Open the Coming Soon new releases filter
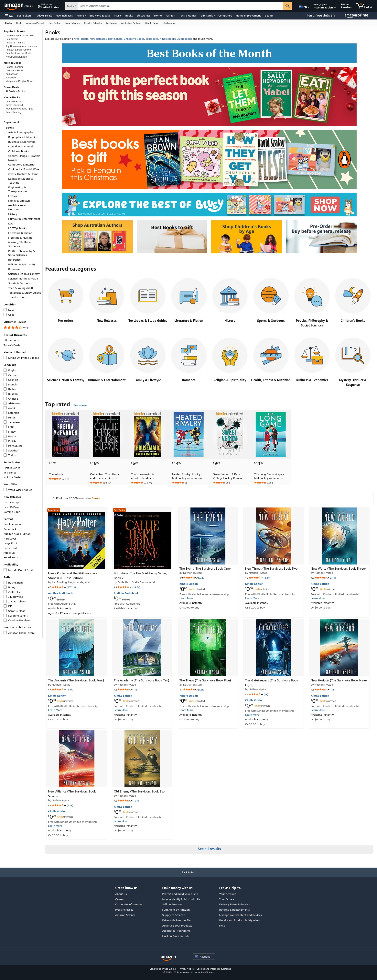Screen dimensions: 377x980 (12, 512)
